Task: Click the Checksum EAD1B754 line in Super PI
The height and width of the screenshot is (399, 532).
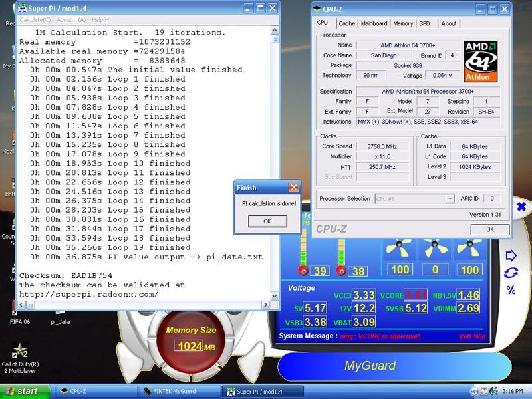Action: coord(65,275)
